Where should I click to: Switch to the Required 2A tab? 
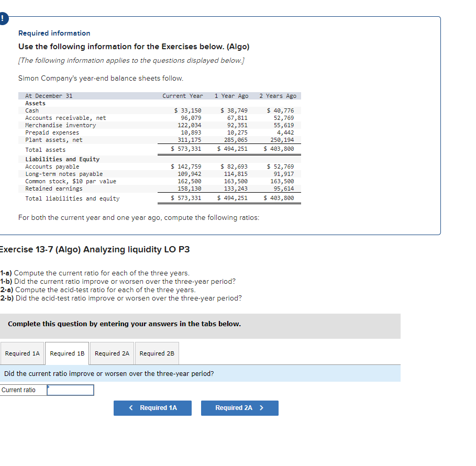(112, 353)
